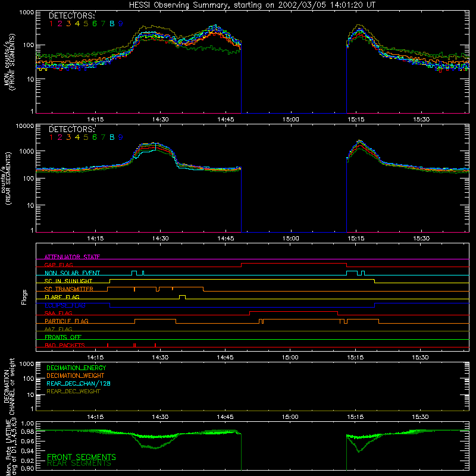
Task: Click red detector 1 in rear segments legend
Action: (x=51, y=137)
